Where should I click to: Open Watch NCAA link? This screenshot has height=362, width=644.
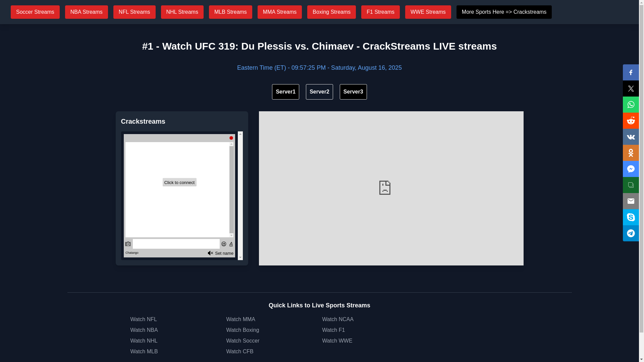(338, 319)
